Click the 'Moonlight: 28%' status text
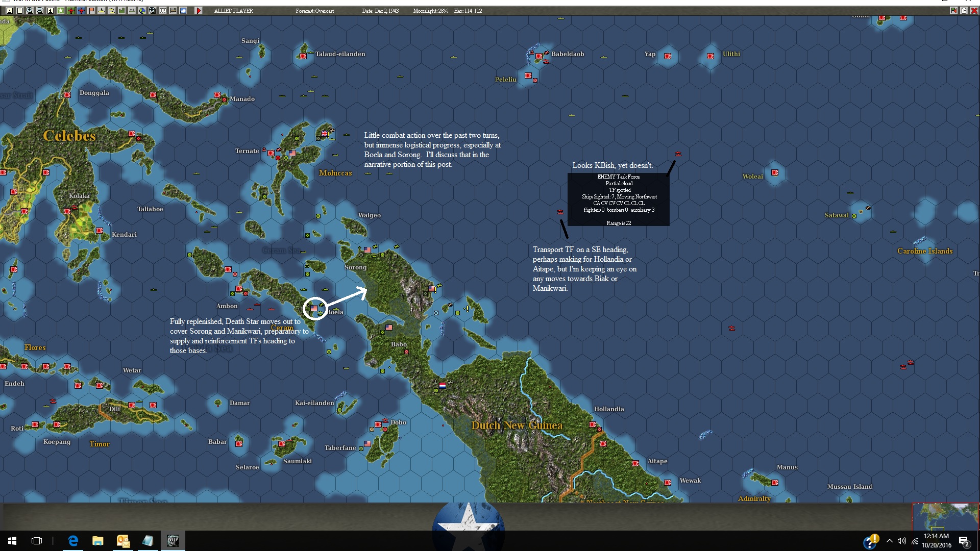This screenshot has height=551, width=980. (x=431, y=11)
